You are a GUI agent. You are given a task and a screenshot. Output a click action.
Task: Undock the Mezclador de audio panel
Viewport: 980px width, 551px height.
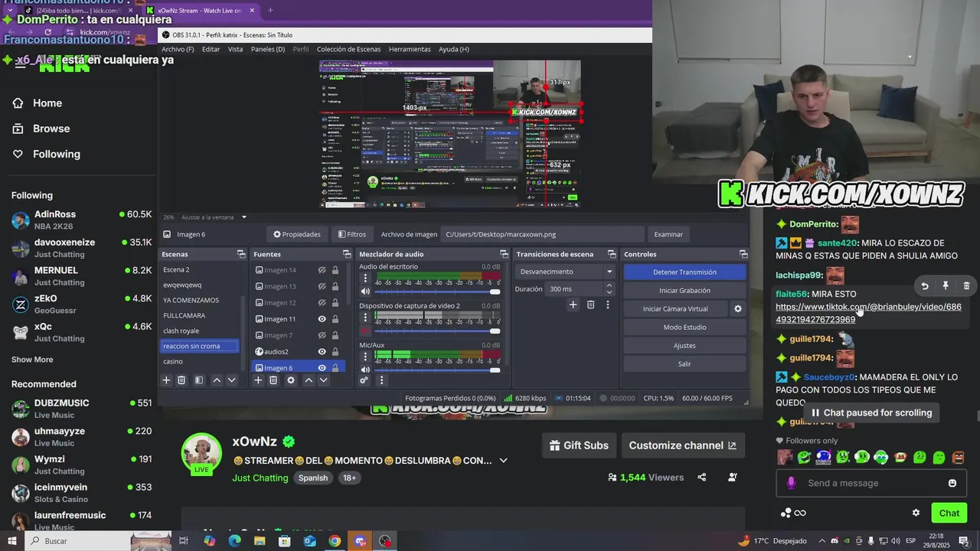(x=504, y=254)
